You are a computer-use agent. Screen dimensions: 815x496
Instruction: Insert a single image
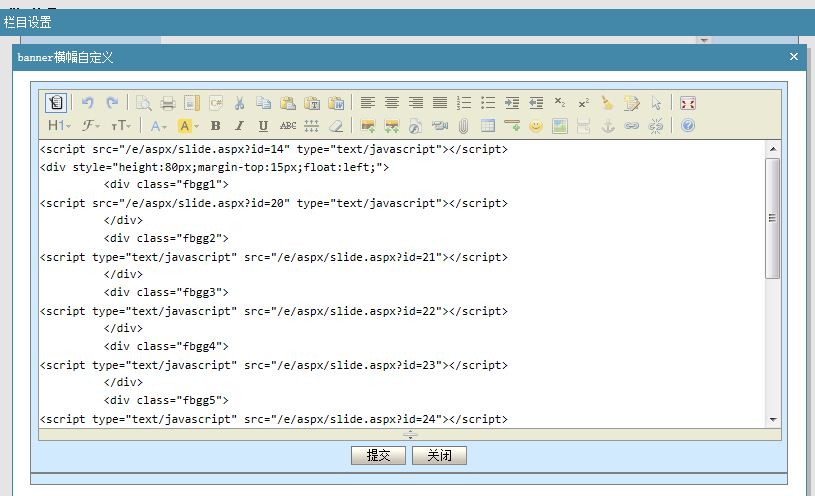367,126
